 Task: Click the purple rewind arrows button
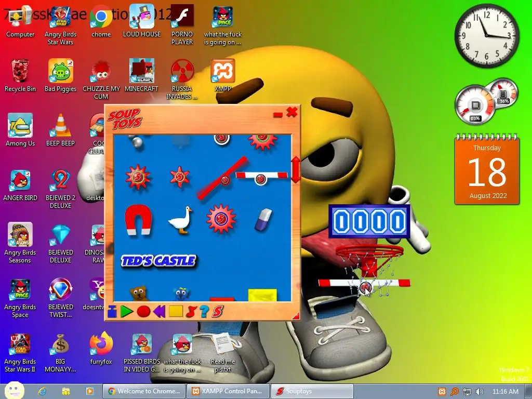[159, 312]
